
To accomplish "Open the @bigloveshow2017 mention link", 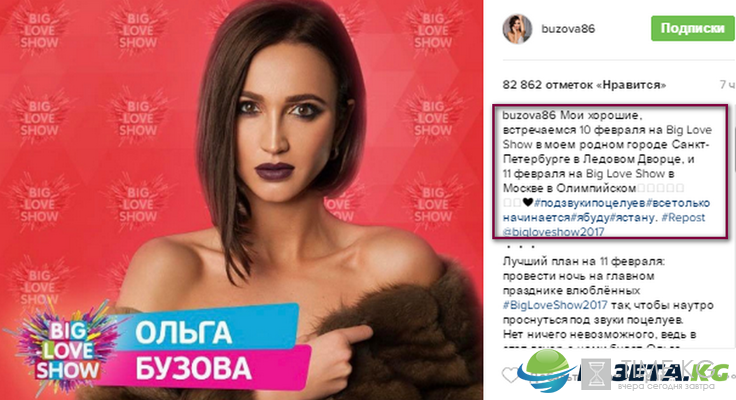I will click(553, 231).
